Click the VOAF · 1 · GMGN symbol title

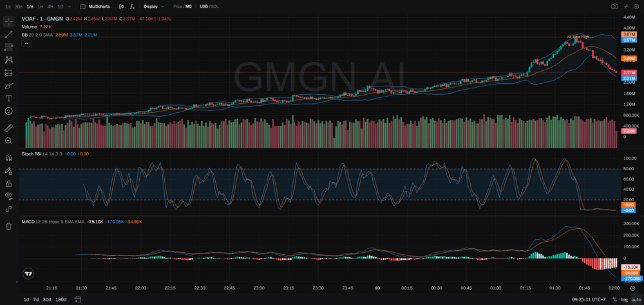42,19
